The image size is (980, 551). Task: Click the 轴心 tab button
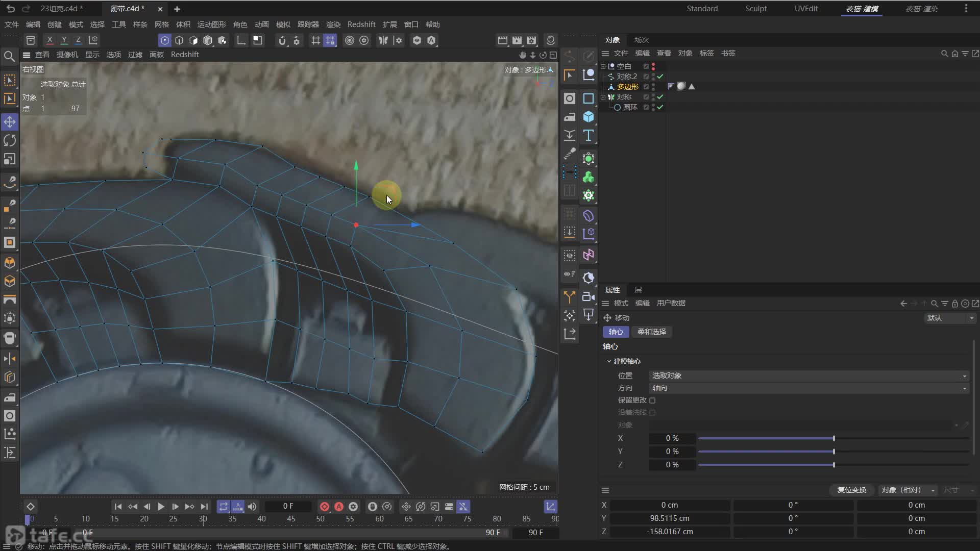616,332
